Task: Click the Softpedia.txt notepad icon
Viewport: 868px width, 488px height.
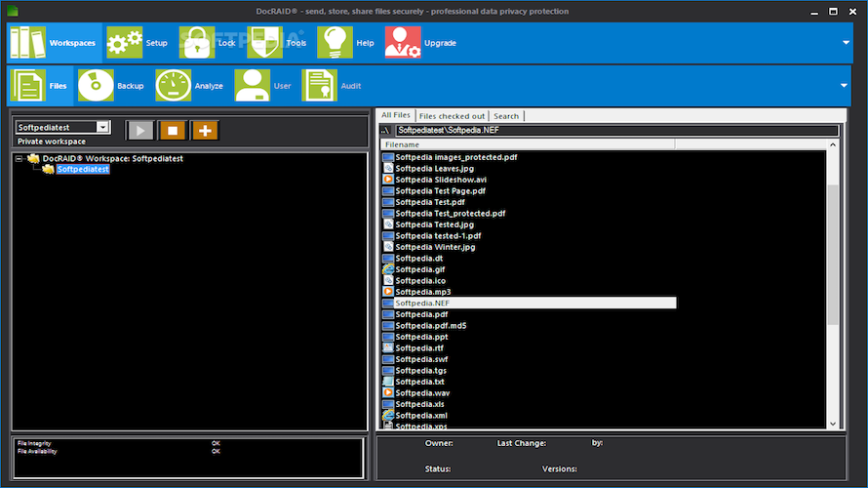Action: [x=388, y=382]
